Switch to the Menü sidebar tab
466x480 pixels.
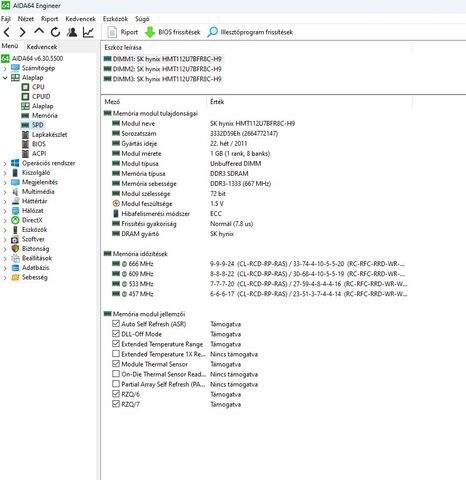coord(10,46)
